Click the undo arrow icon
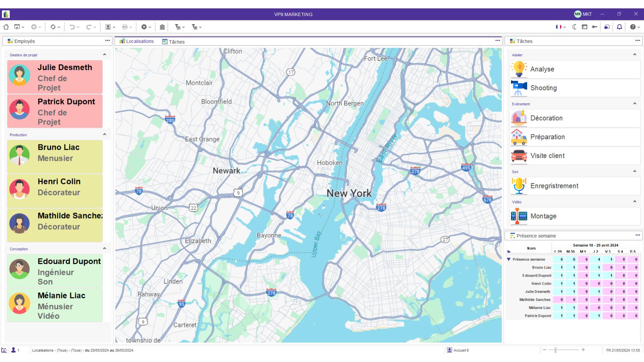 point(72,27)
